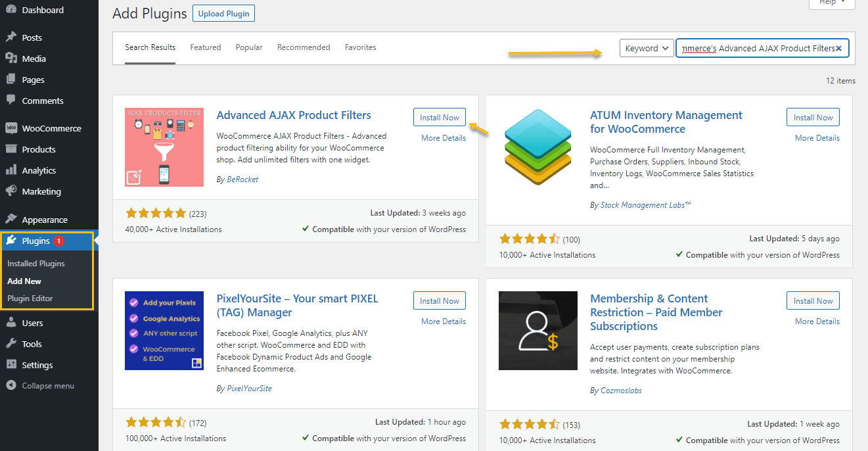The image size is (868, 451).
Task: Open Stock Management Labs author link
Action: (x=646, y=205)
